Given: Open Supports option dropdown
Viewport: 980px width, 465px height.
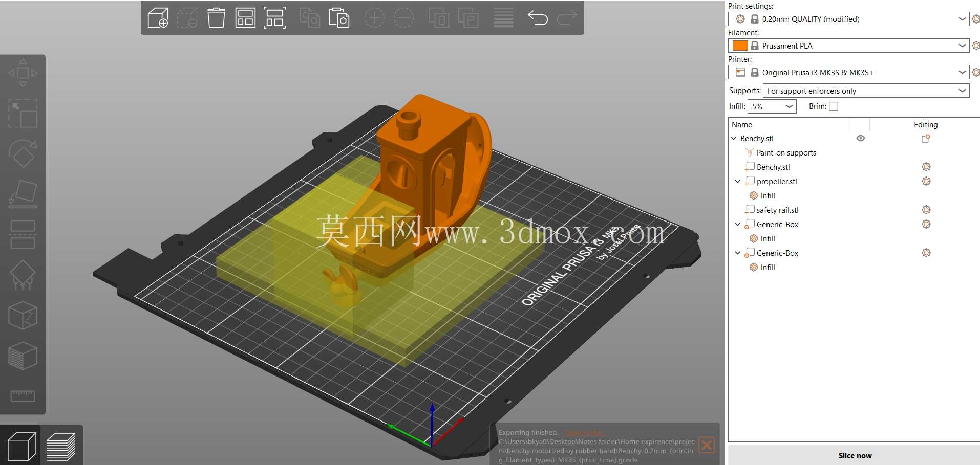Looking at the screenshot, I should pyautogui.click(x=866, y=91).
